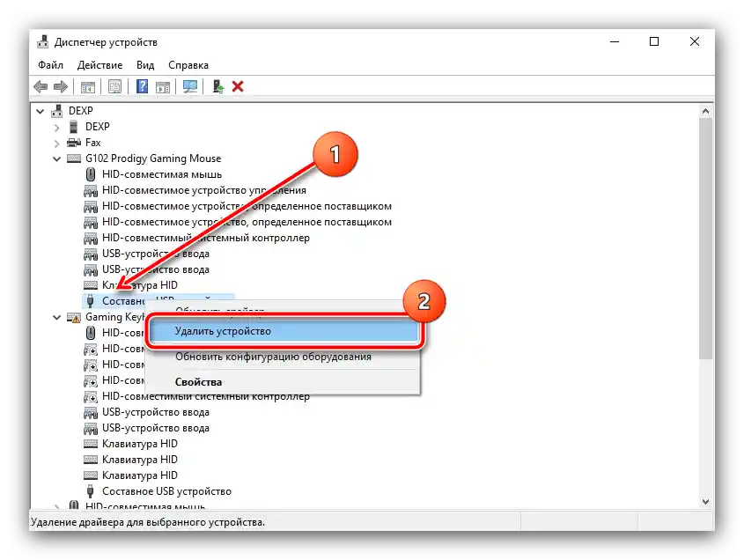Minimize the Device Manager window
This screenshot has width=744, height=560.
coord(615,41)
